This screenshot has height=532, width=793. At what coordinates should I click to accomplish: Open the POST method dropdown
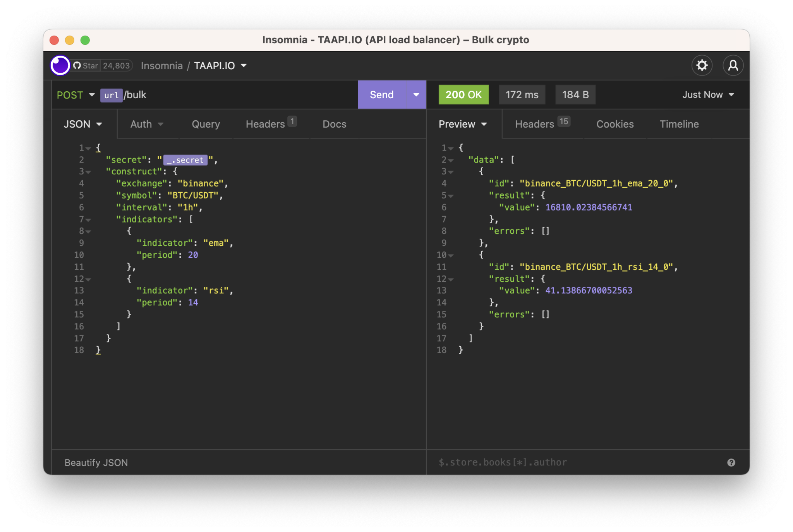(76, 95)
